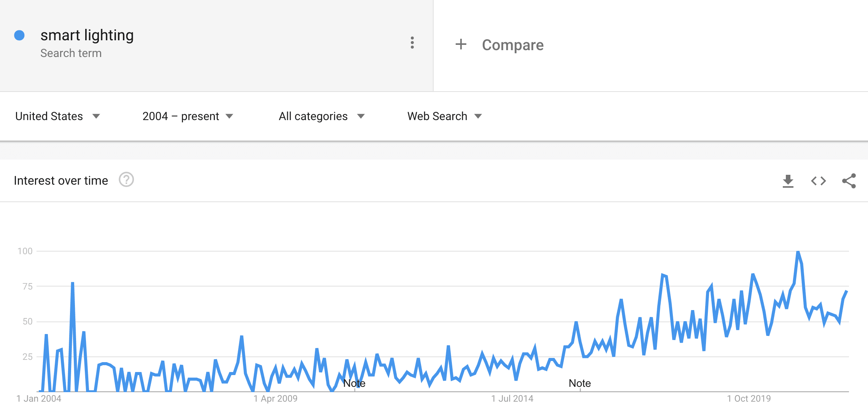The height and width of the screenshot is (418, 868).
Task: Open the All categories dropdown
Action: click(x=321, y=116)
